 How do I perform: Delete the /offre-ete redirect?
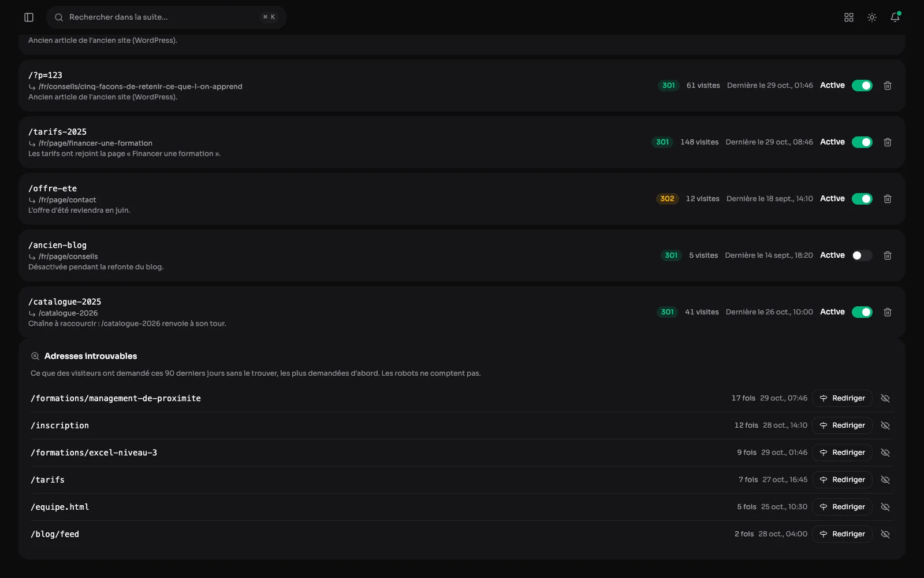click(888, 199)
